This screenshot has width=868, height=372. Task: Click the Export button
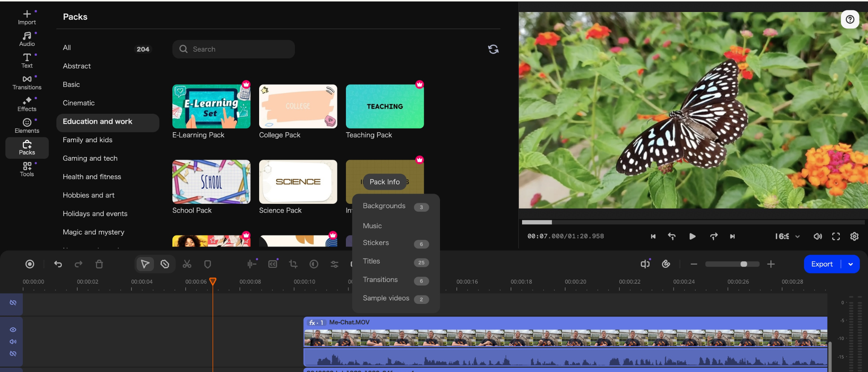pos(822,264)
